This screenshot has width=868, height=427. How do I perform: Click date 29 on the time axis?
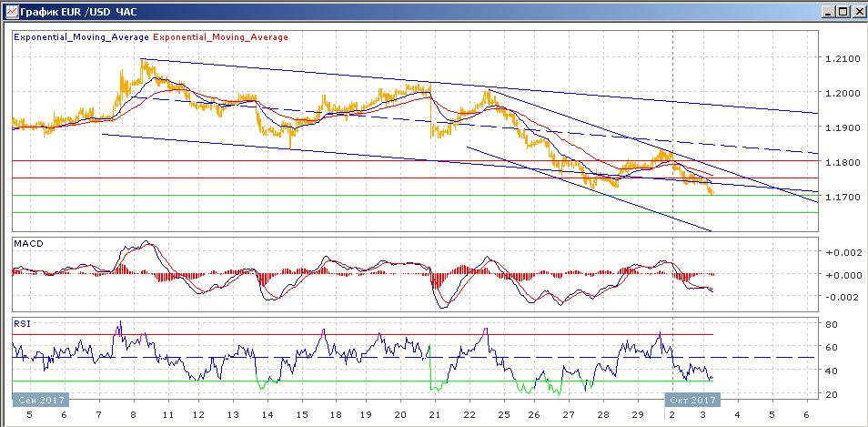point(637,414)
